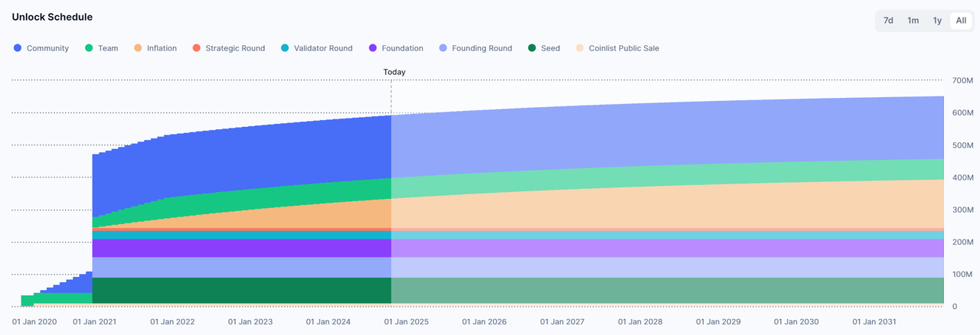Hide the Inflation series via its label
The height and width of the screenshot is (335, 980).
pos(162,48)
